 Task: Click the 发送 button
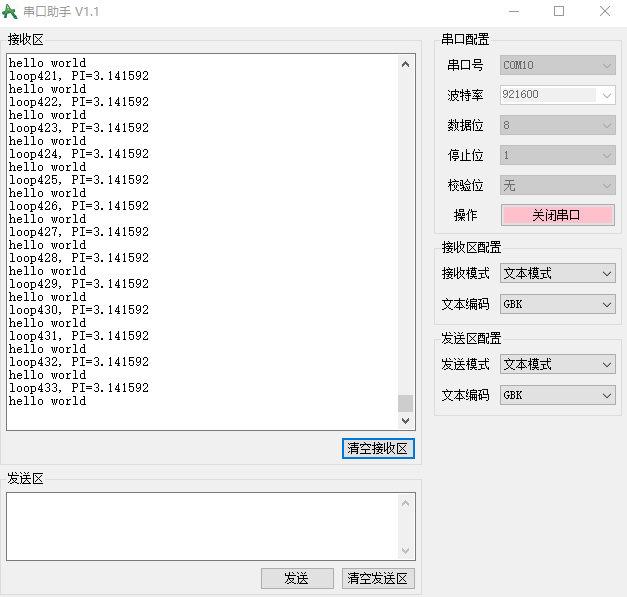point(297,578)
